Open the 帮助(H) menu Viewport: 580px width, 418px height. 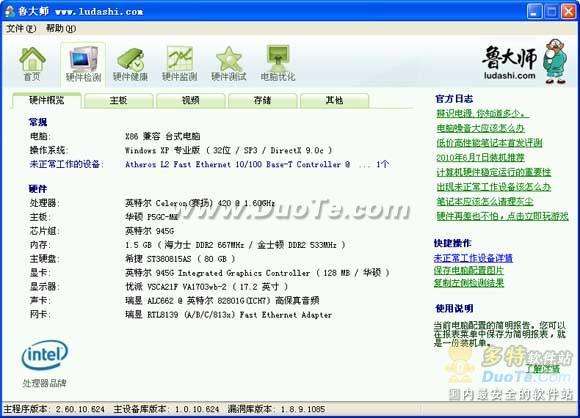pos(61,28)
